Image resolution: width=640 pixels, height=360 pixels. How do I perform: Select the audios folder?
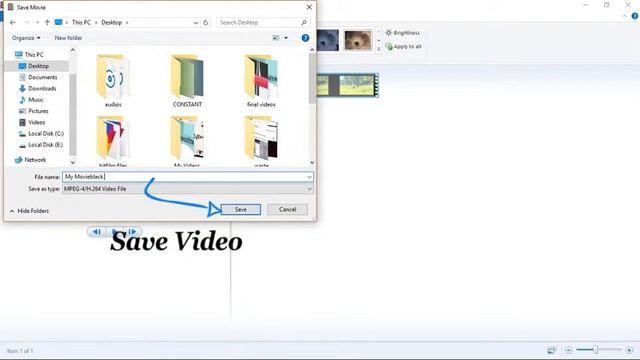click(113, 81)
